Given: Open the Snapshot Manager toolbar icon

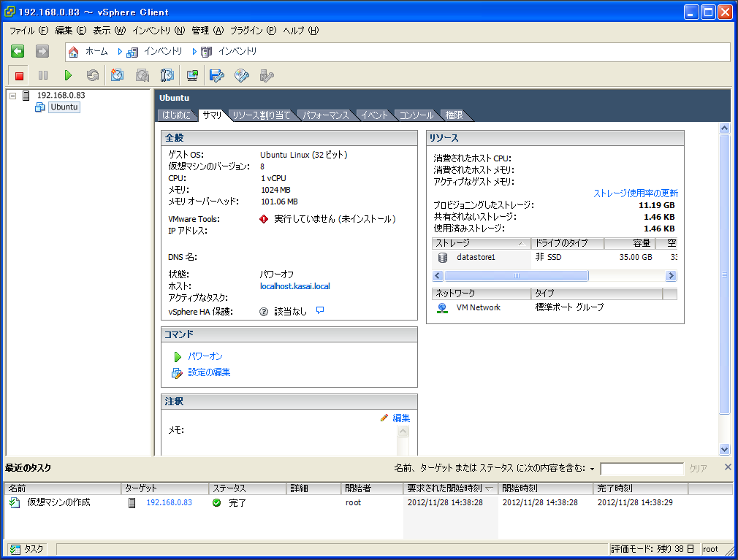Looking at the screenshot, I should [167, 75].
